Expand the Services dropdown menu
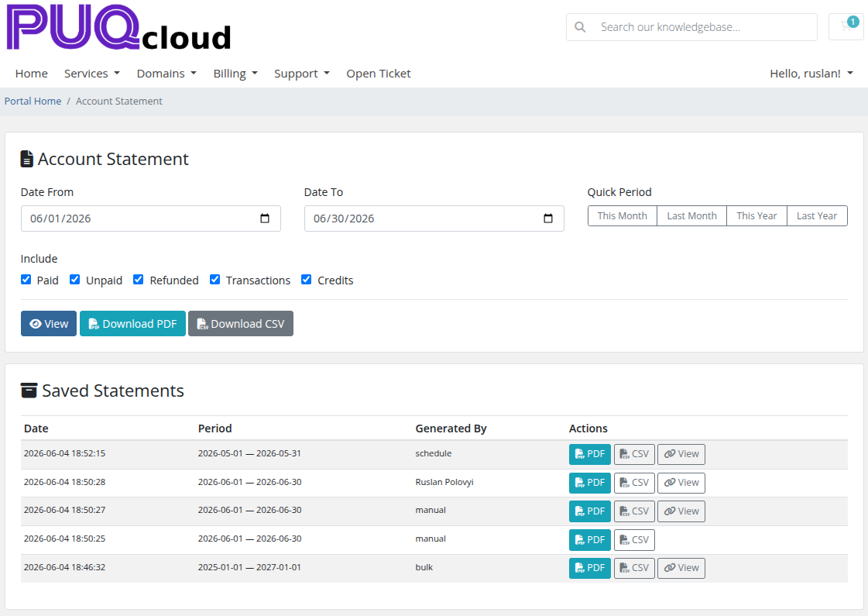 point(92,74)
